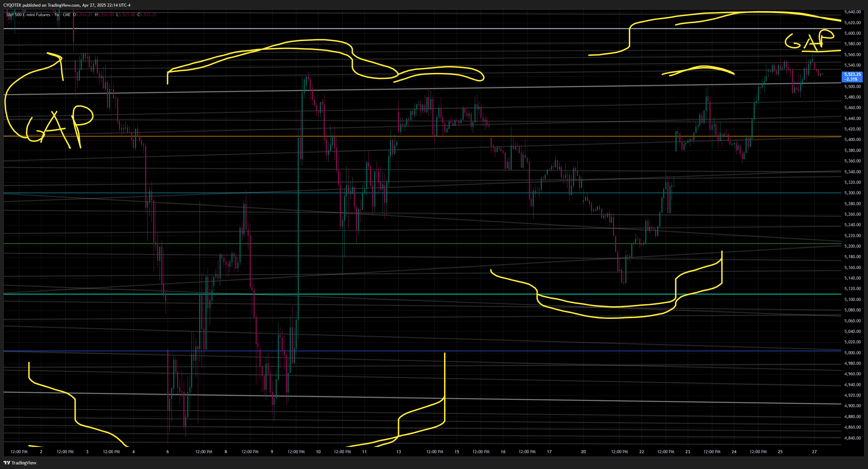
Task: Click the 5,000.00 price axis label
Action: [x=853, y=353]
